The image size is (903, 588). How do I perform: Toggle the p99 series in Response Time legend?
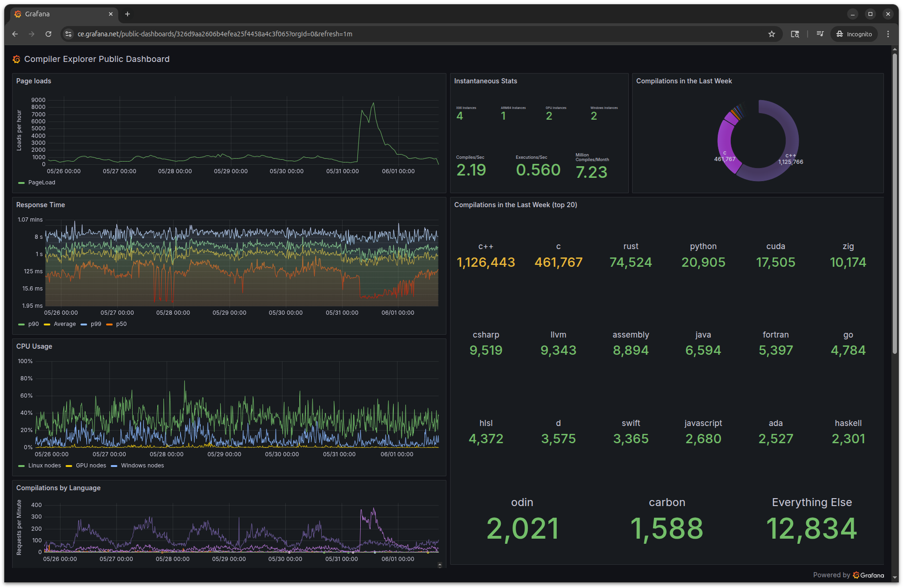[96, 324]
